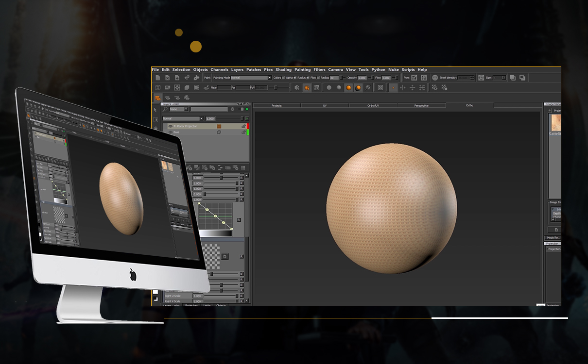The width and height of the screenshot is (588, 364).
Task: Open the Name filter dropdown in Layers
Action: click(179, 109)
